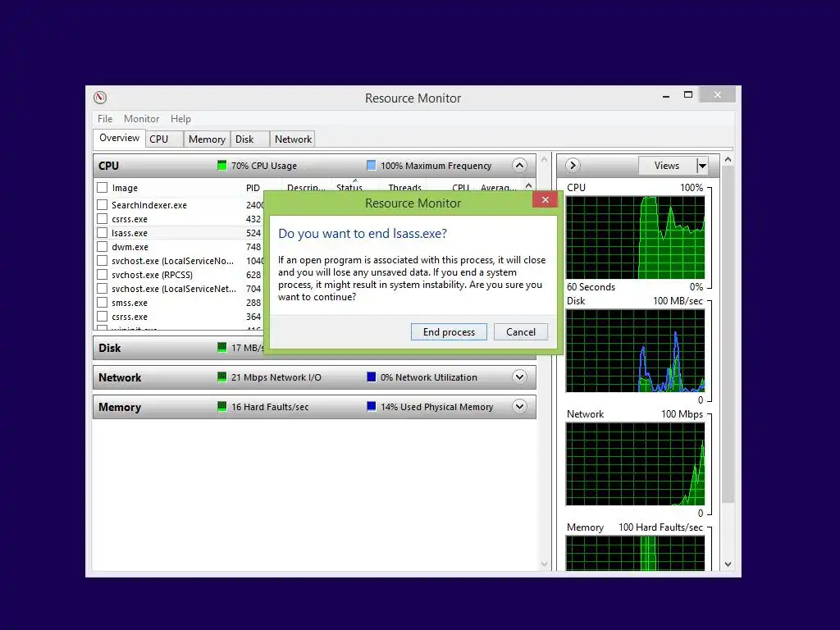Screen dimensions: 840x630
Task: Tick the Image select-all checkbox
Action: click(103, 188)
